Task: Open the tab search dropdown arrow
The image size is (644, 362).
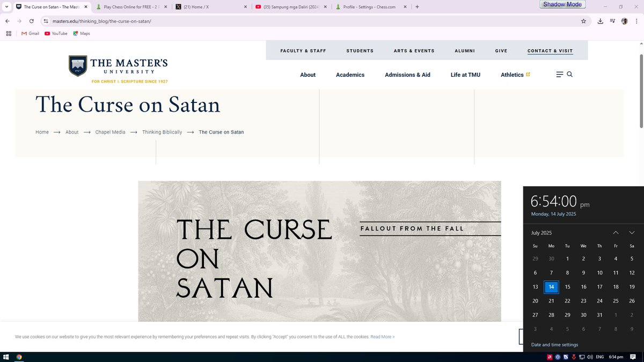Action: (x=6, y=7)
